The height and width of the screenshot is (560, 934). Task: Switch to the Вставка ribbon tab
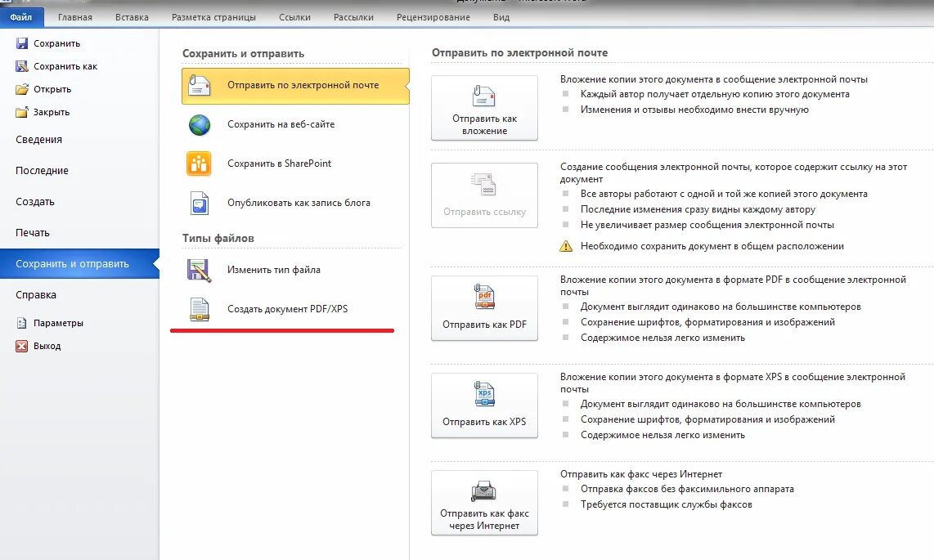tap(132, 17)
